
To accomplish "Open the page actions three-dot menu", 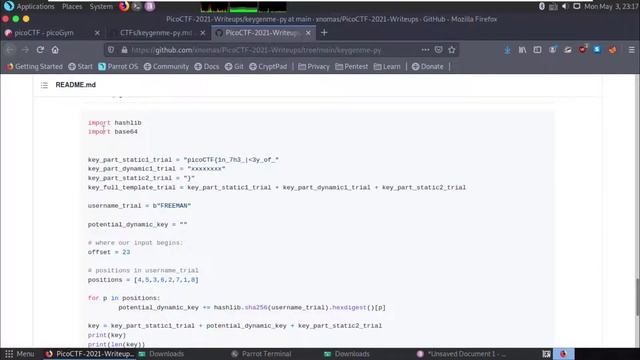I will pyautogui.click(x=425, y=50).
